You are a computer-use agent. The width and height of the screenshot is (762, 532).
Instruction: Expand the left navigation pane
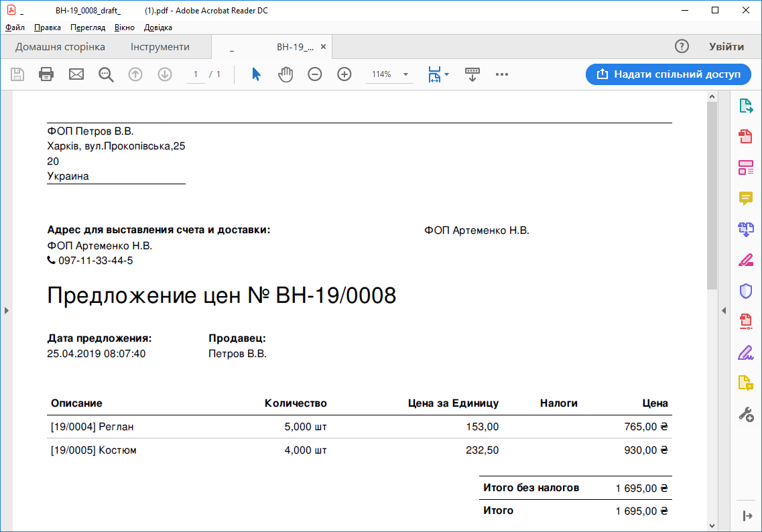coord(6,310)
